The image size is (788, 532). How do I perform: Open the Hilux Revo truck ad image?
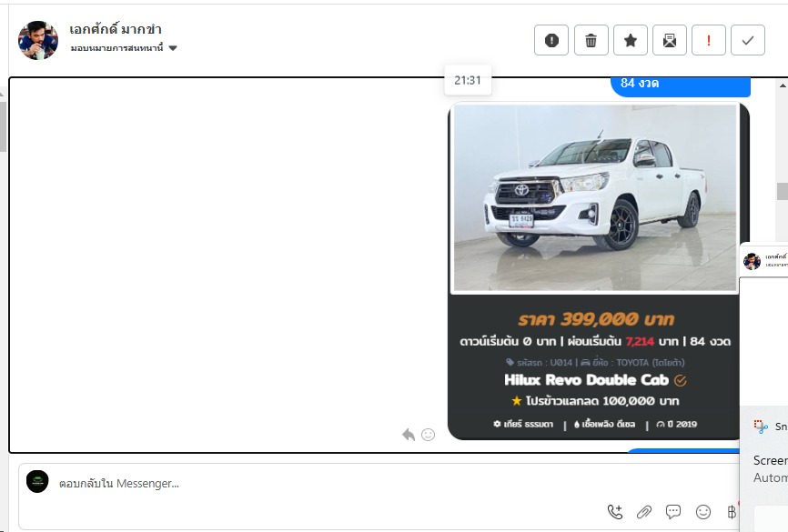pos(596,197)
